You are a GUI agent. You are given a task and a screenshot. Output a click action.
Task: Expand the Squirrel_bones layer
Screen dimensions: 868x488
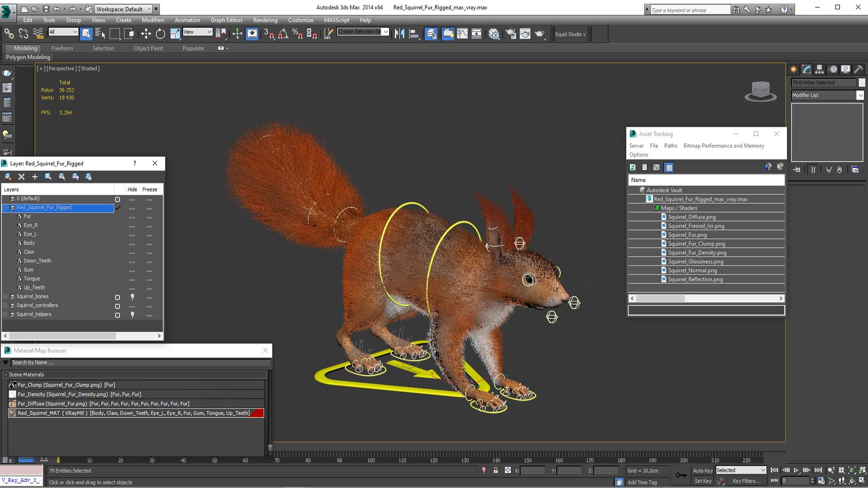(x=5, y=297)
